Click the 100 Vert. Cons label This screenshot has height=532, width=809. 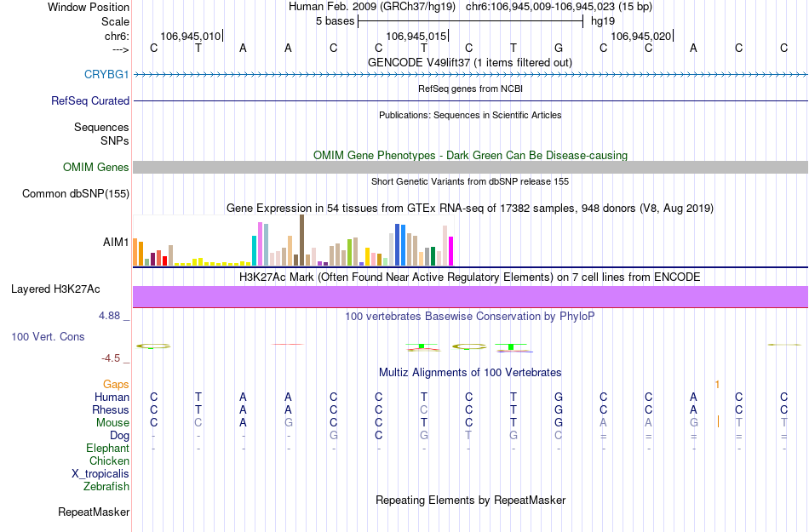click(x=48, y=336)
